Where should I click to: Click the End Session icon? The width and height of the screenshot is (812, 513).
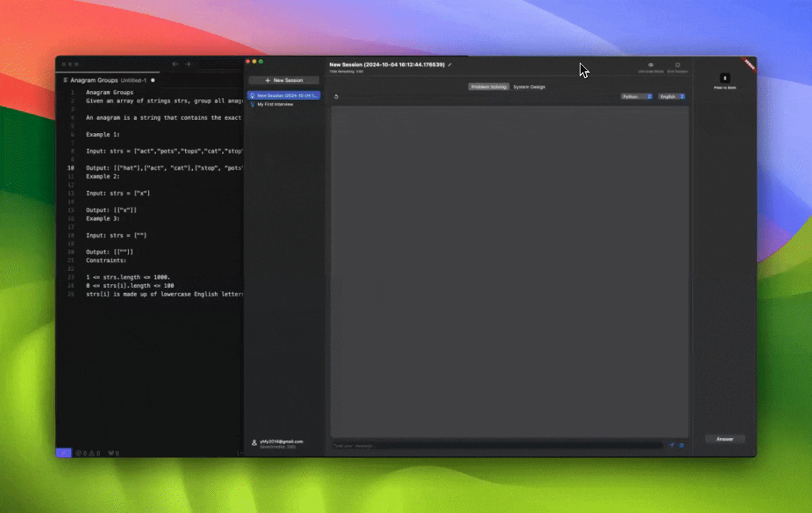point(677,66)
